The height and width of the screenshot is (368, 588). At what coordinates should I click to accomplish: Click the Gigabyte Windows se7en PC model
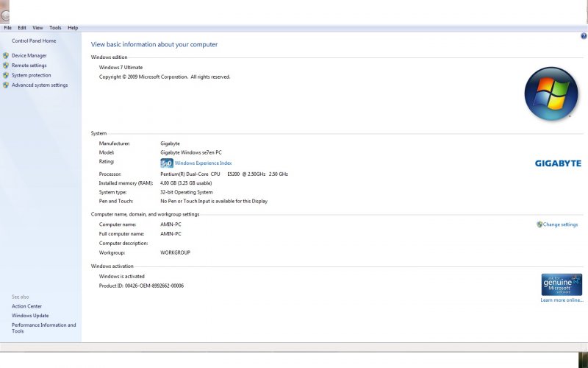(x=191, y=152)
